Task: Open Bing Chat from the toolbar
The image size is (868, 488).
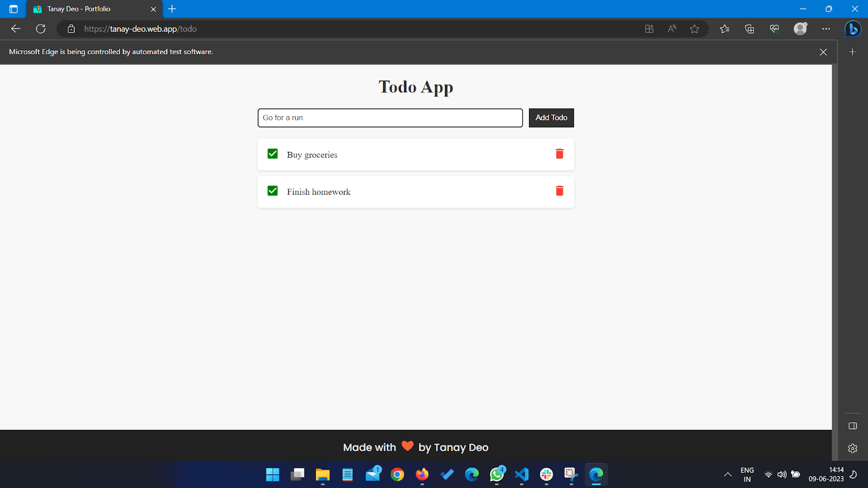Action: point(852,29)
